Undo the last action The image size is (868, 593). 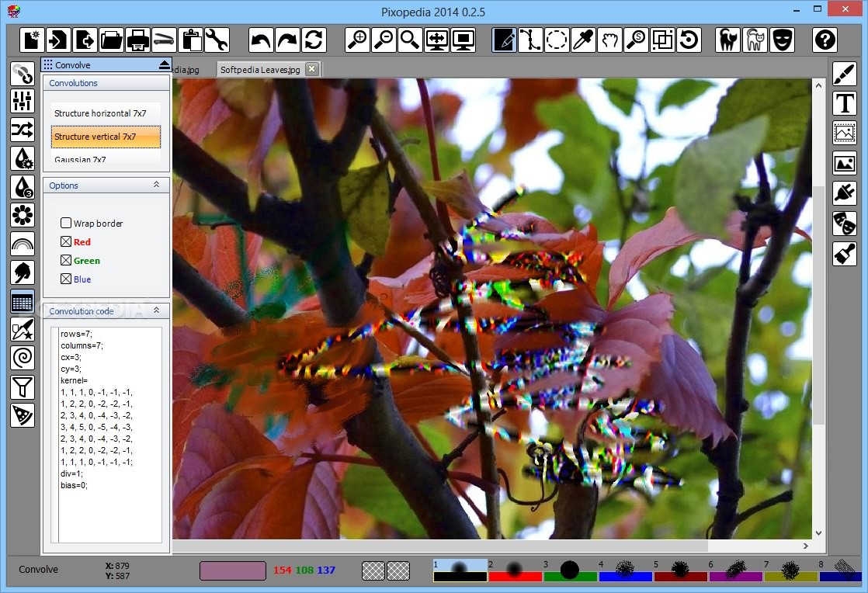[261, 40]
